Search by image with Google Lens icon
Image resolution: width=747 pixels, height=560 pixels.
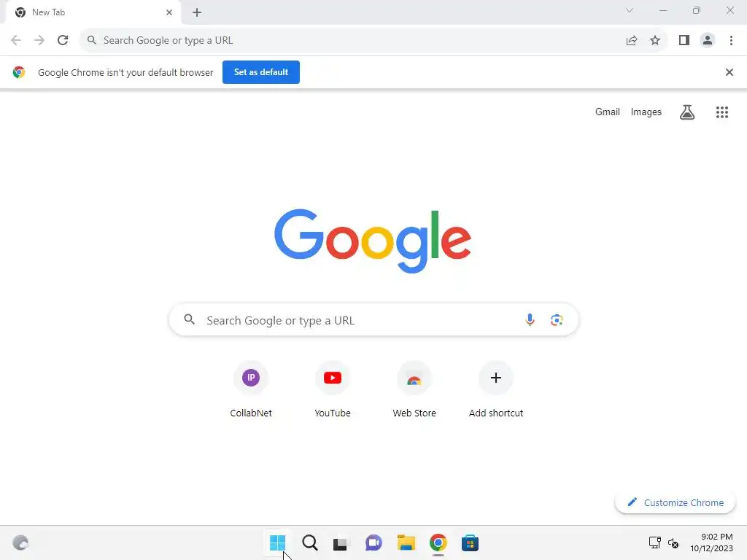click(x=557, y=320)
